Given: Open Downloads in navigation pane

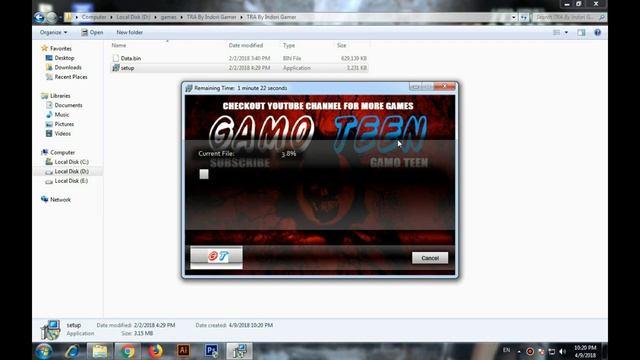Looking at the screenshot, I should coord(68,67).
